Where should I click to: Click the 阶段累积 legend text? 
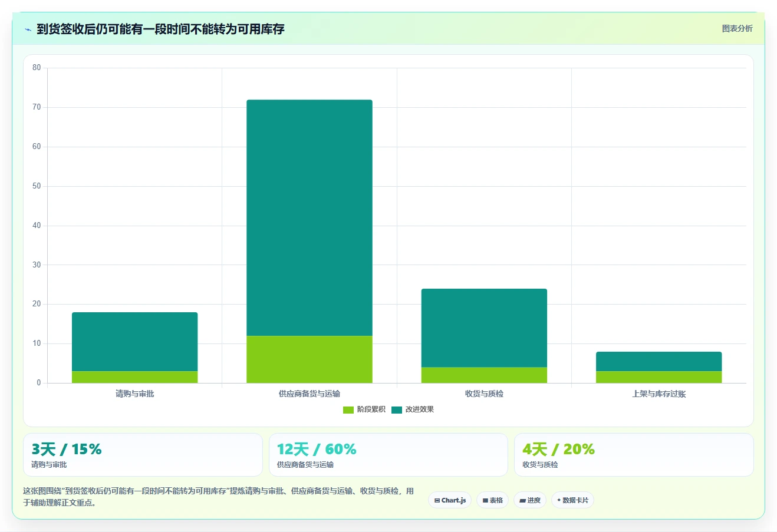[x=371, y=409]
